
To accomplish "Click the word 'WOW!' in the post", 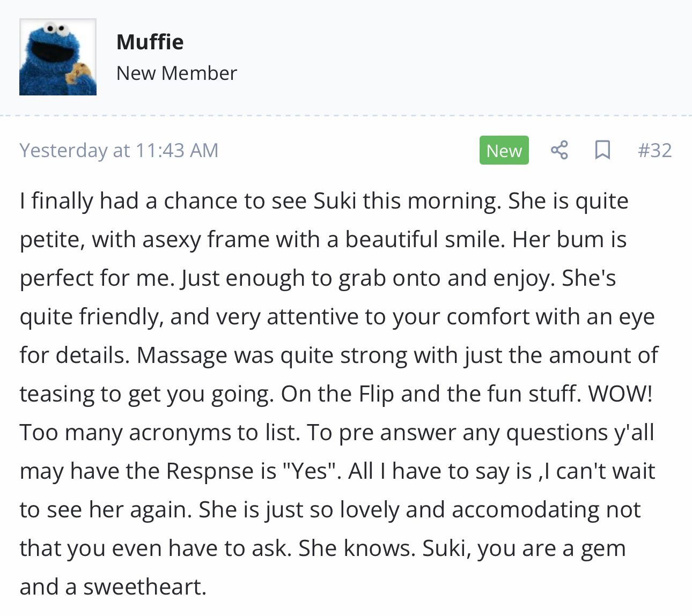I will pyautogui.click(x=620, y=394).
